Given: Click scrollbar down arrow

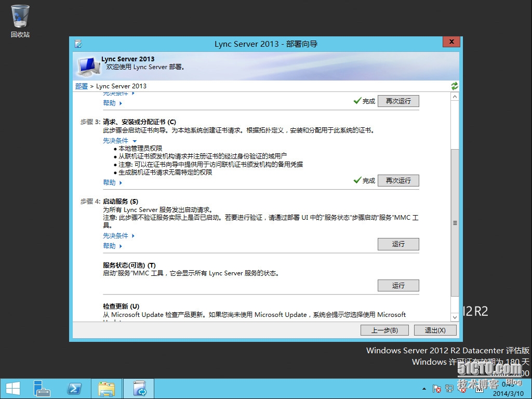Looking at the screenshot, I should click(455, 317).
